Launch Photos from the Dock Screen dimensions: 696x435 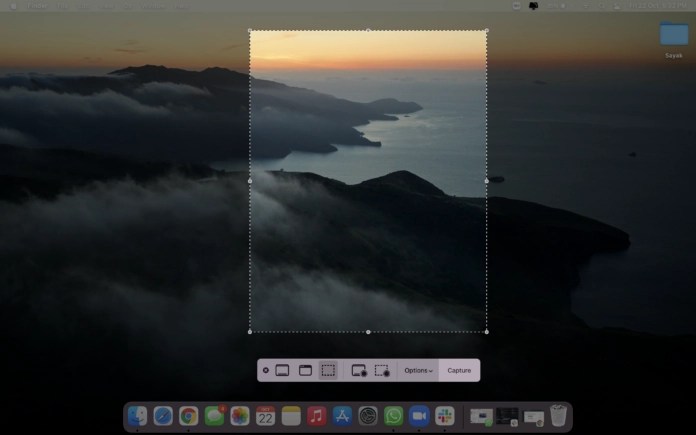[x=240, y=416]
